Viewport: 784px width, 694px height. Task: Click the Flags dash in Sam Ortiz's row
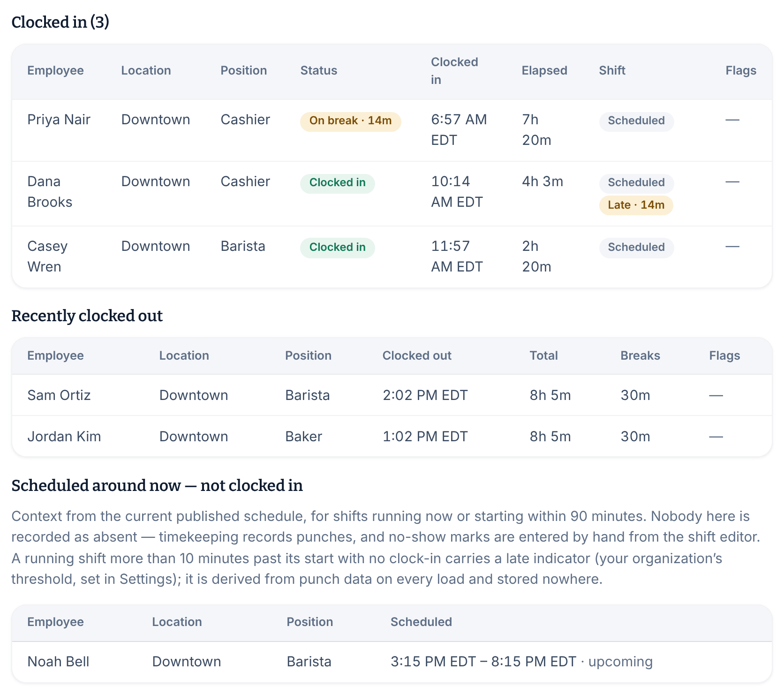tap(716, 395)
